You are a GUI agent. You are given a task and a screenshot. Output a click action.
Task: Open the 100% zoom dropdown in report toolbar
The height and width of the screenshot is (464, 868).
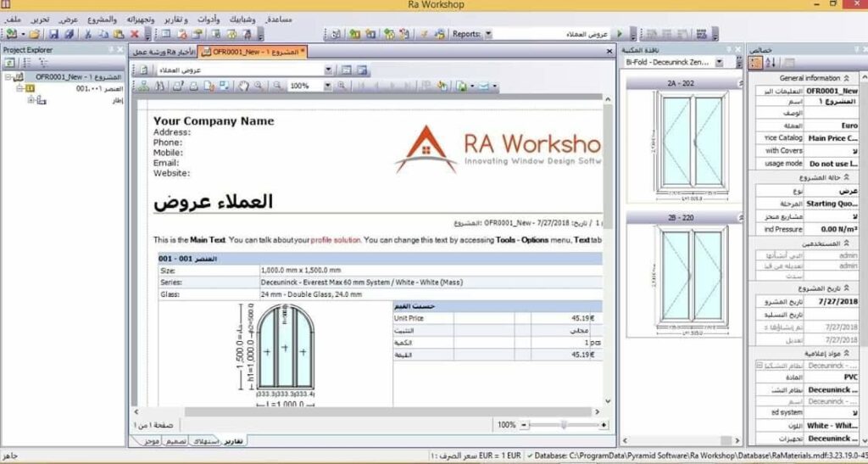click(327, 86)
